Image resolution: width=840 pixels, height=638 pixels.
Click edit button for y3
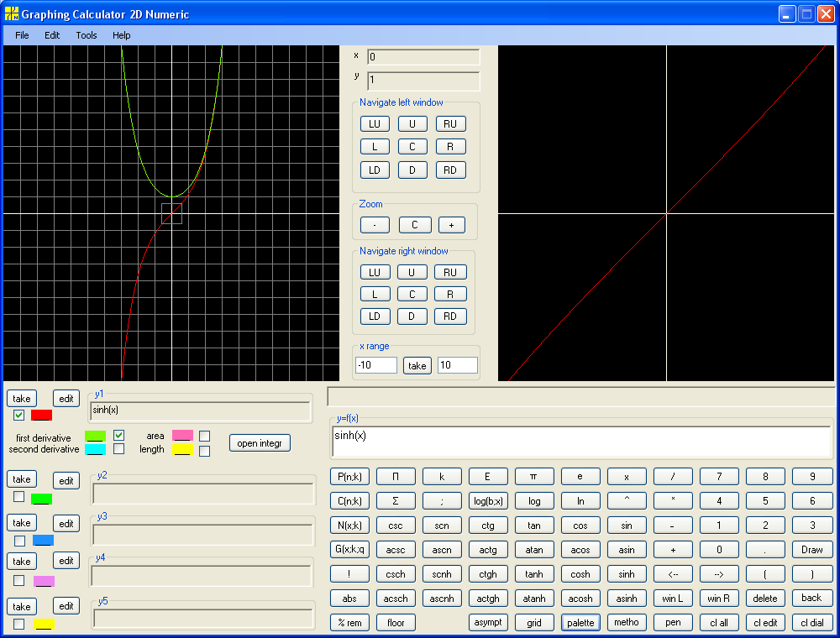point(66,524)
